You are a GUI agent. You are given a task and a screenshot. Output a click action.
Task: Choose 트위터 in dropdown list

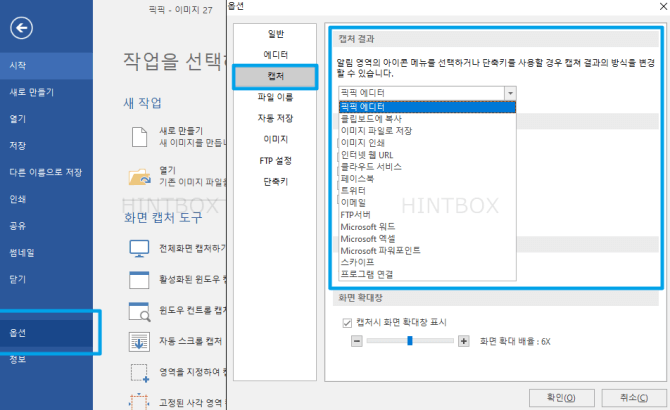(x=427, y=190)
